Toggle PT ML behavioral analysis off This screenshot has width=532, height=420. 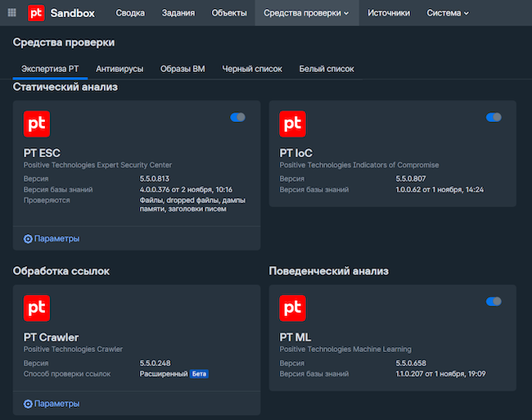pos(494,301)
